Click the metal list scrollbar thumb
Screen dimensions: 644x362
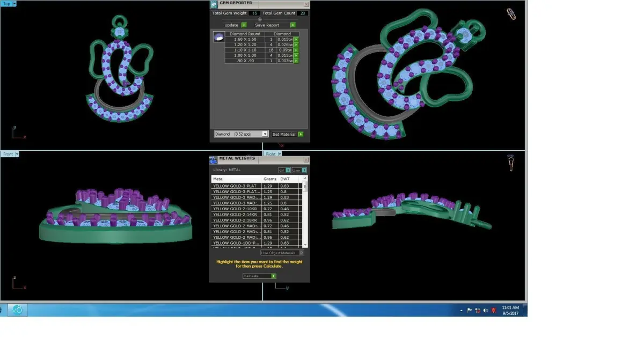click(x=305, y=187)
